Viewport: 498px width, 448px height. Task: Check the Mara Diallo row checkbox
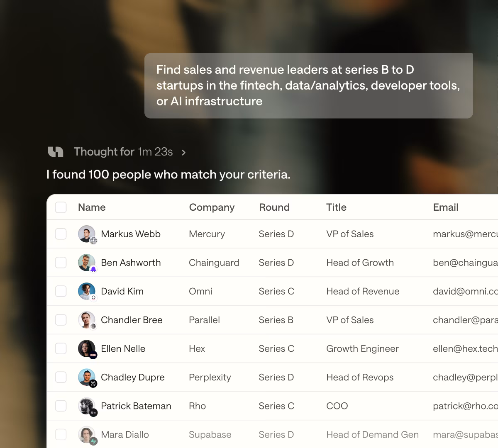tap(61, 434)
